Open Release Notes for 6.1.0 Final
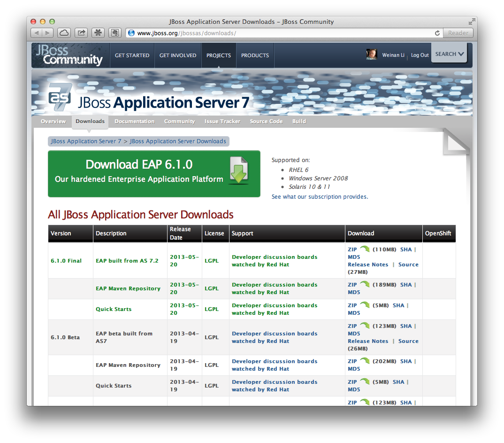 click(368, 264)
